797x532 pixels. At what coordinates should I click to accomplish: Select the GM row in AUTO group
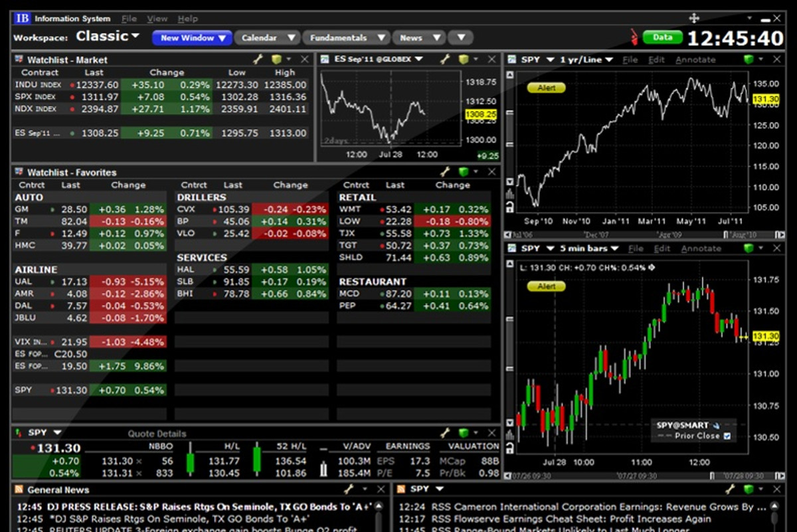click(90, 209)
